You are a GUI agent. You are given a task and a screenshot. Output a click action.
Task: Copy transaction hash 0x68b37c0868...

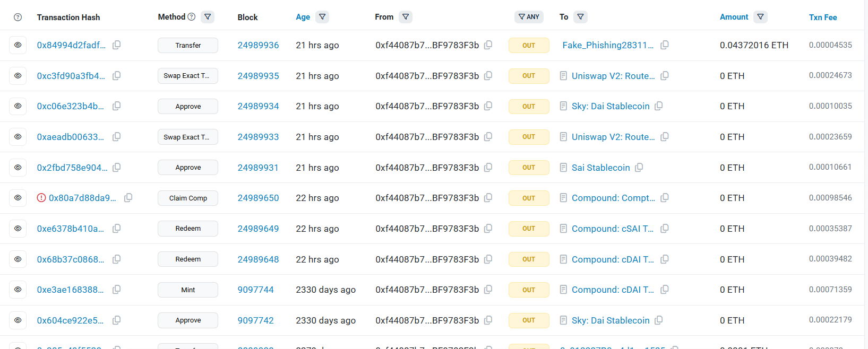pyautogui.click(x=117, y=259)
